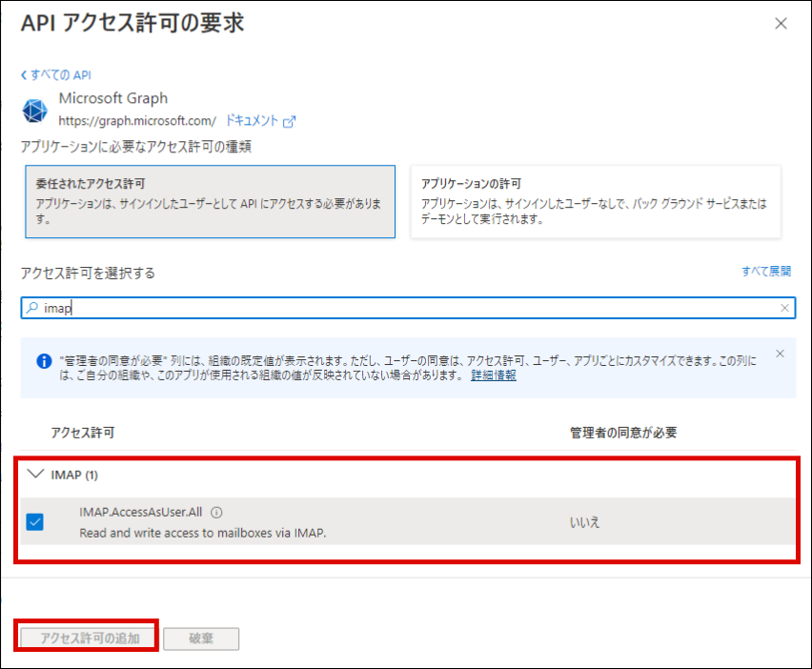Click 'Read and write access to mailboxes' description
Screen dimensions: 812x669
coord(203,533)
